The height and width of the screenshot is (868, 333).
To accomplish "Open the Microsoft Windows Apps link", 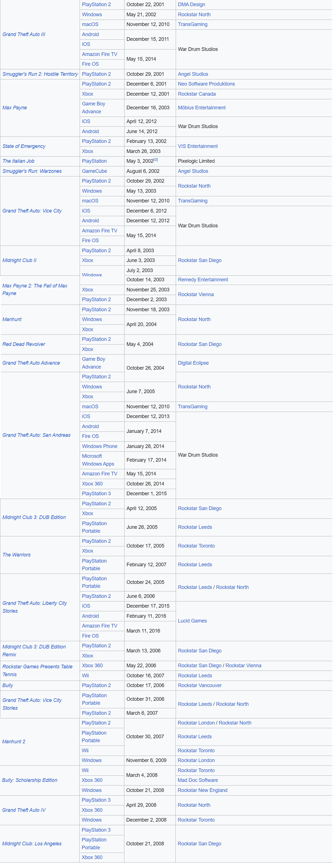I will point(98,460).
